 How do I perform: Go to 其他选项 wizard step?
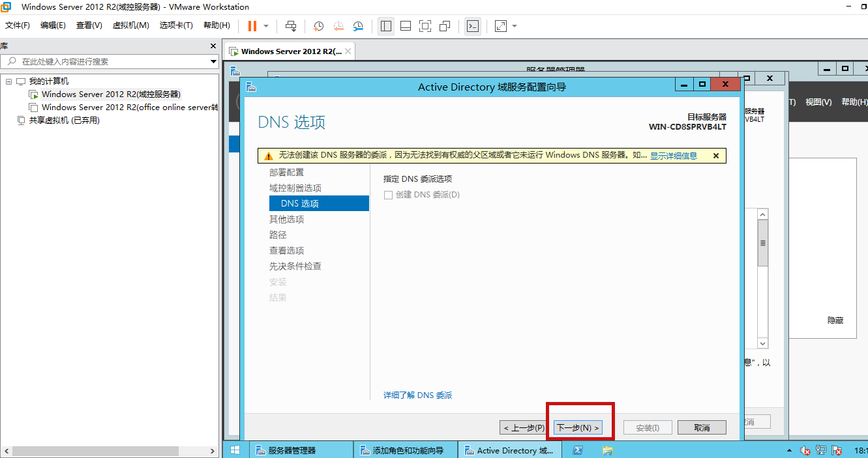point(286,219)
